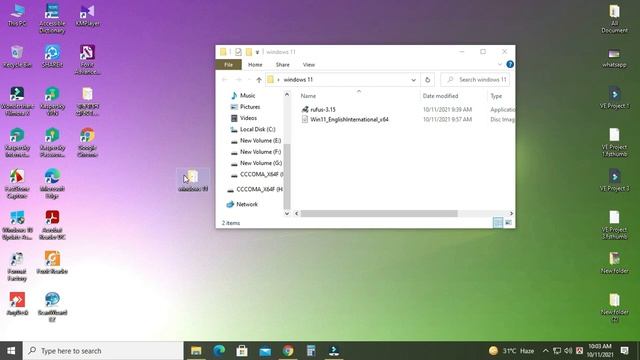640x360 pixels.
Task: Sort files by the Name column
Action: pyautogui.click(x=308, y=96)
